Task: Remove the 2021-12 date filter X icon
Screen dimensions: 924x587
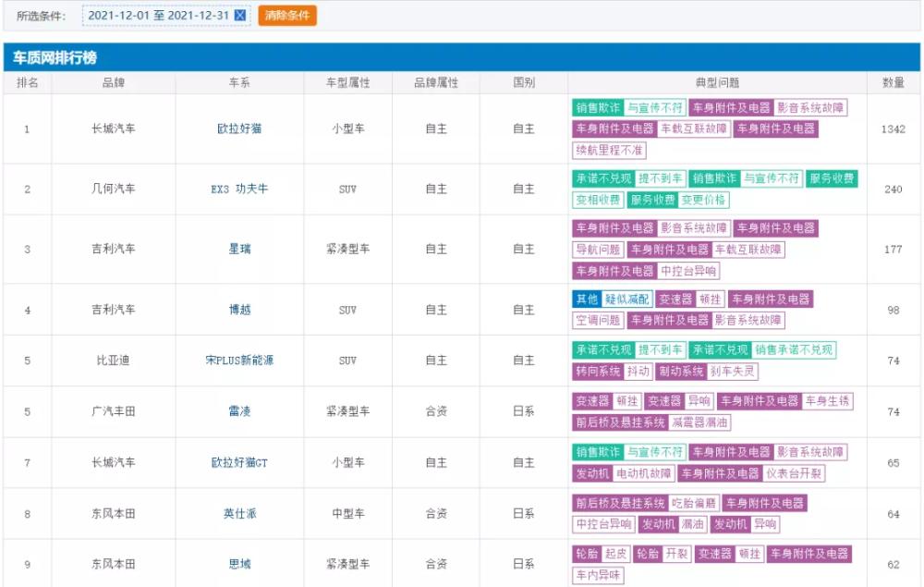Action: (240, 16)
